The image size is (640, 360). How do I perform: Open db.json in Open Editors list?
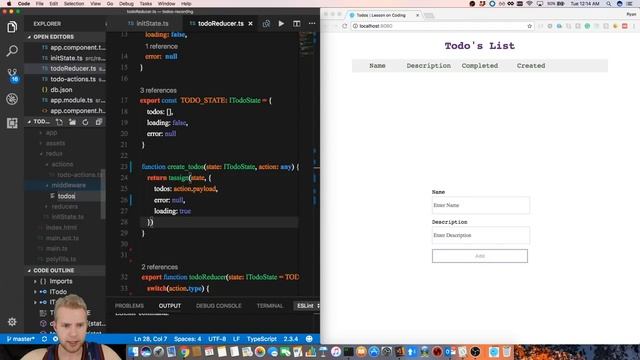click(61, 90)
